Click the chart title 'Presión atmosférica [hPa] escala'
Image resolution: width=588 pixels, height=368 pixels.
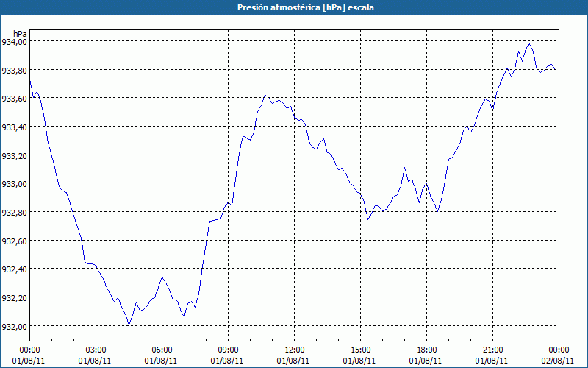coord(306,7)
